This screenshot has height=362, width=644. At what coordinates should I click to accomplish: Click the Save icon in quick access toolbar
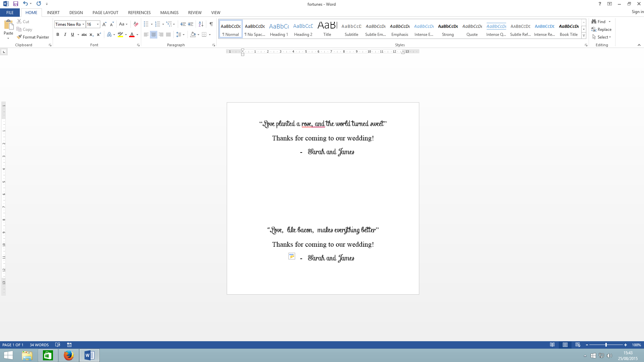[15, 4]
